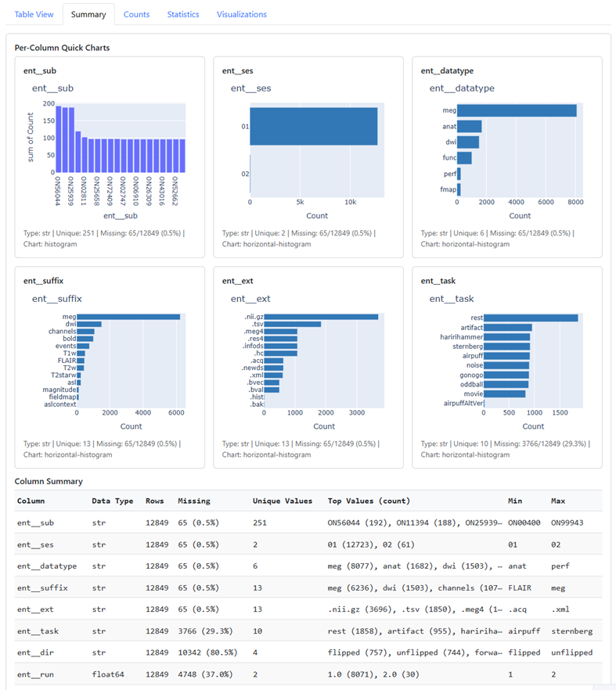Click the dwi bar in ent__datatype chart

[468, 142]
